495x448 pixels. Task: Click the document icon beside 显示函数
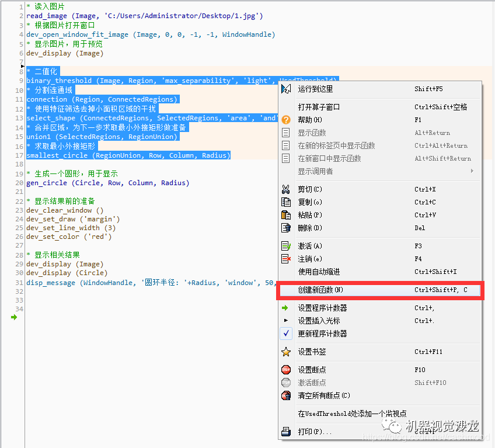point(285,133)
